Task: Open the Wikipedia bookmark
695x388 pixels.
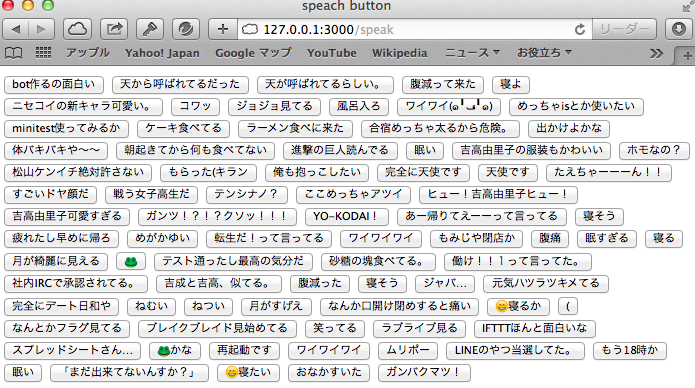Action: coord(400,53)
